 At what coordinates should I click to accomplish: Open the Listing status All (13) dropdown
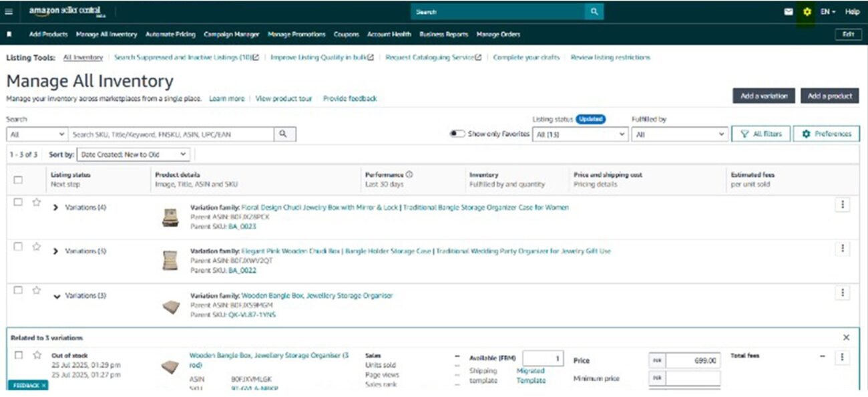click(580, 134)
